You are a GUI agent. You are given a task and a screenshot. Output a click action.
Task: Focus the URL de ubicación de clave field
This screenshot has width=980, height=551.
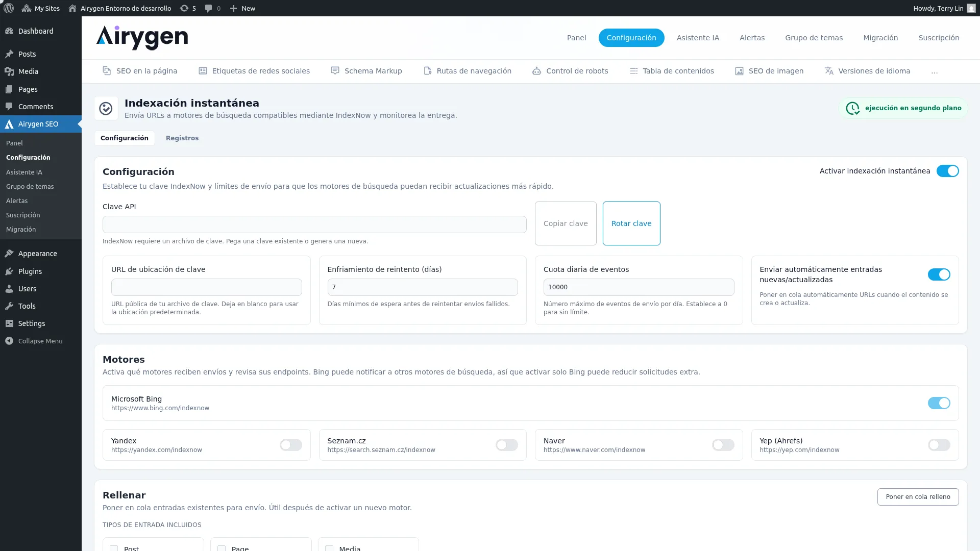pyautogui.click(x=206, y=287)
